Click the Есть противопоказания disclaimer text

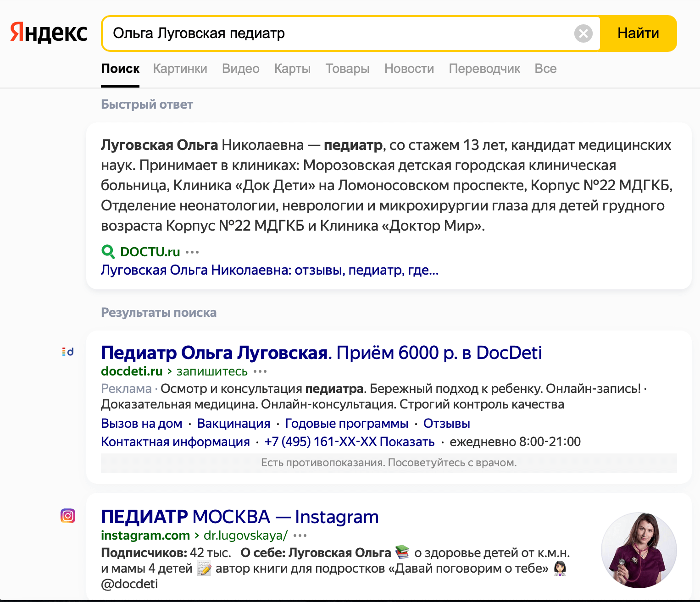coord(389,463)
